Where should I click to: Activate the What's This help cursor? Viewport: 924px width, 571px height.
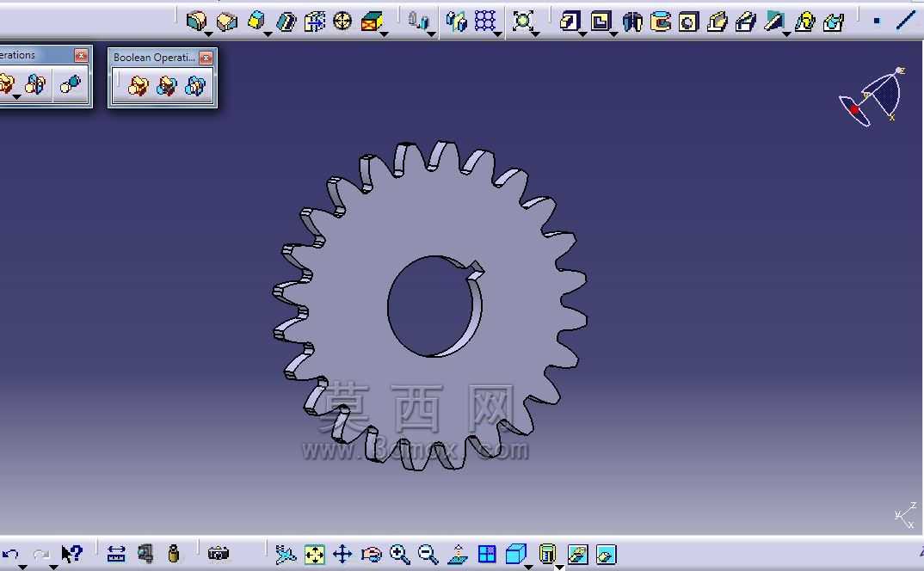click(72, 554)
